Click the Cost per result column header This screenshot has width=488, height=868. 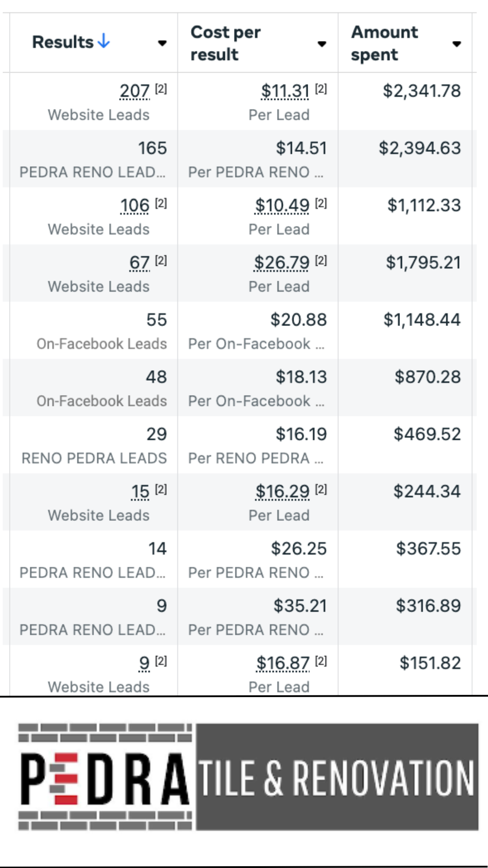pyautogui.click(x=226, y=43)
